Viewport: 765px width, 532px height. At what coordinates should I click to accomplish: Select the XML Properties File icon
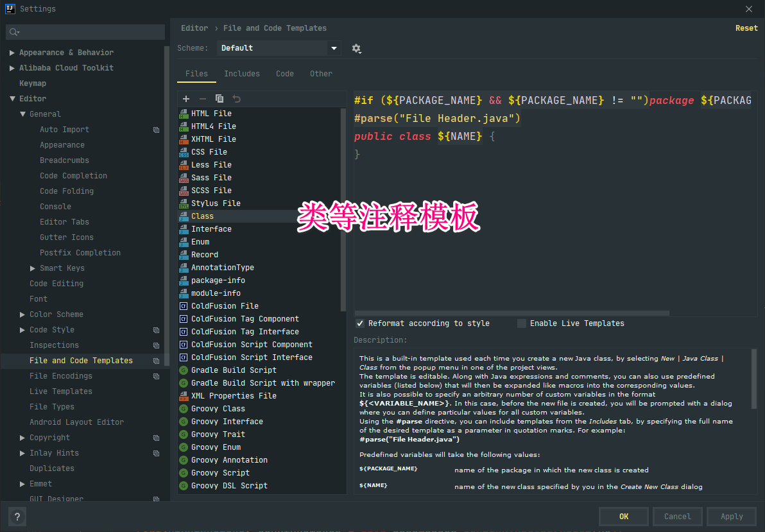tap(184, 396)
